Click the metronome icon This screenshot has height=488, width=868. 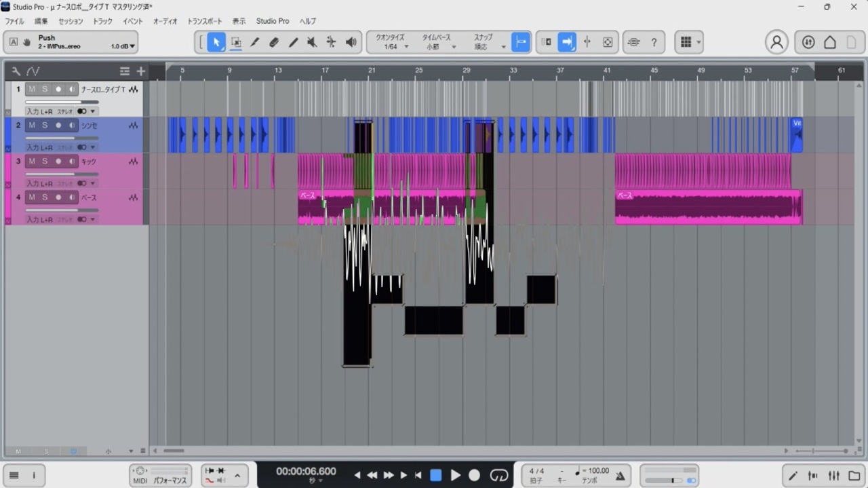(620, 476)
